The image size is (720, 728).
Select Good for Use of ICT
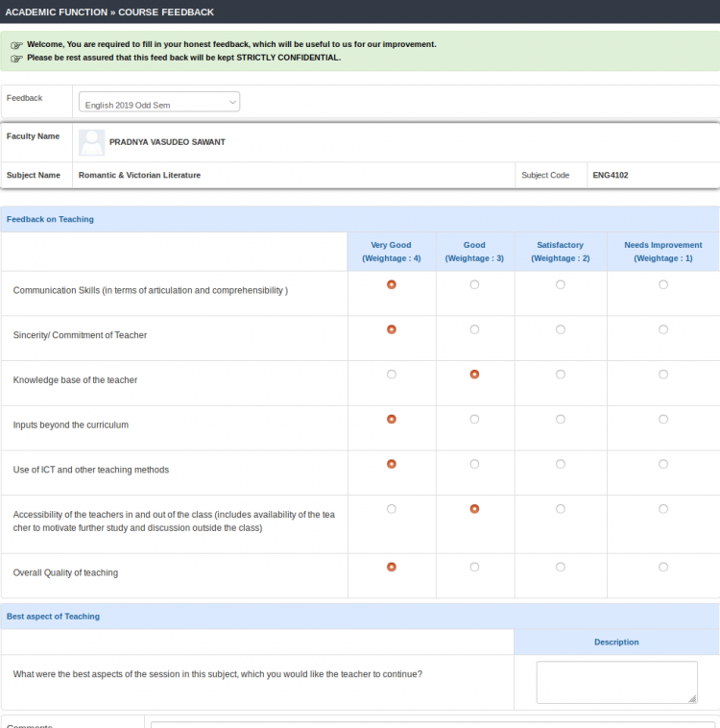pyautogui.click(x=474, y=464)
